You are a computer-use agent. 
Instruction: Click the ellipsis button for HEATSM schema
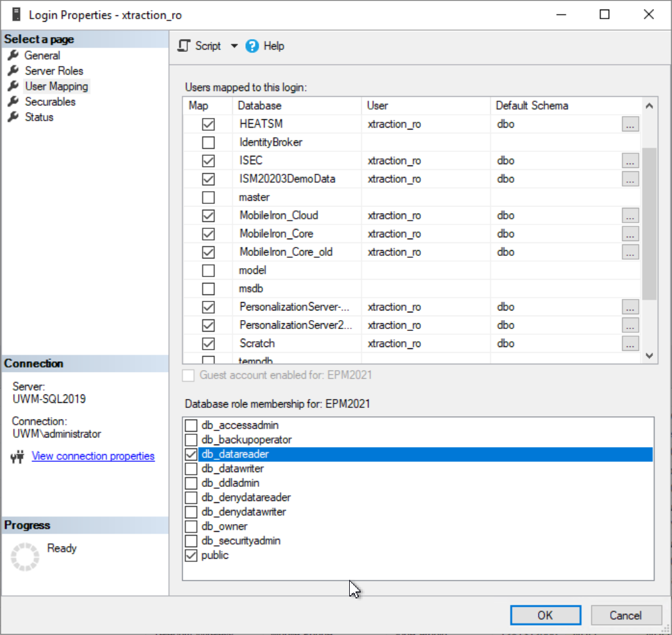tap(630, 124)
